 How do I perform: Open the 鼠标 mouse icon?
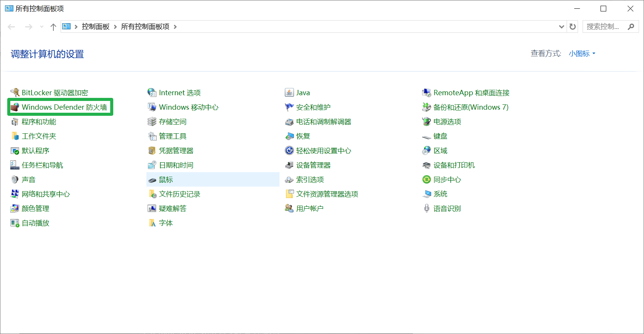click(x=152, y=179)
